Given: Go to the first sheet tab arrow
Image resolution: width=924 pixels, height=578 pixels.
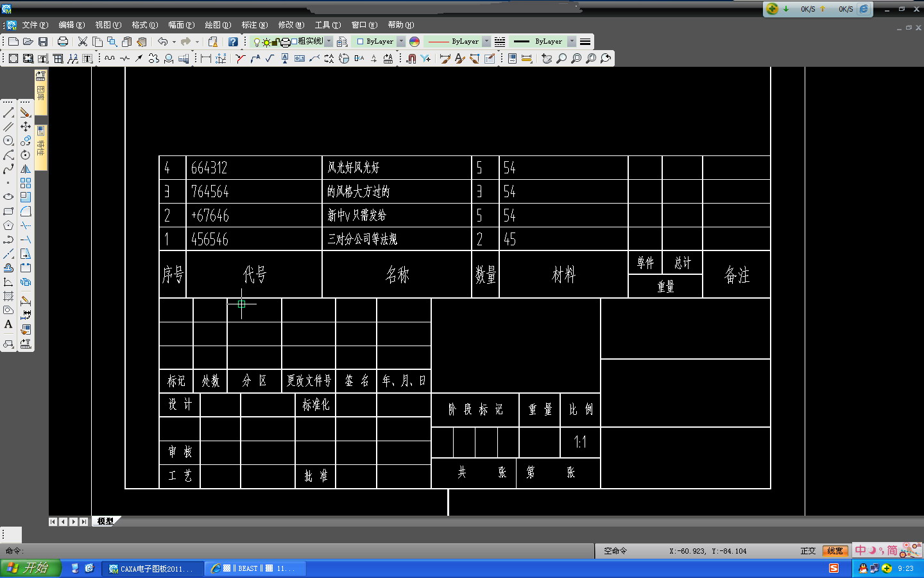Looking at the screenshot, I should click(53, 521).
